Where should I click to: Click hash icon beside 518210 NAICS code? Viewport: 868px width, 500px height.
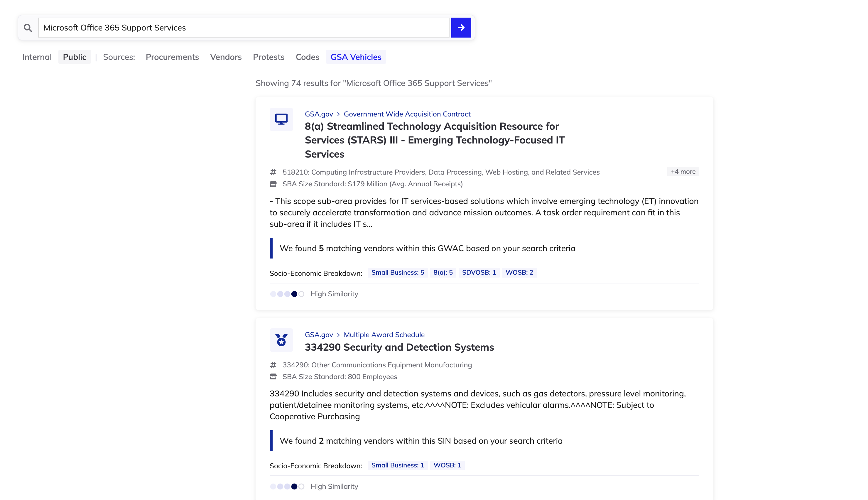[x=273, y=172]
